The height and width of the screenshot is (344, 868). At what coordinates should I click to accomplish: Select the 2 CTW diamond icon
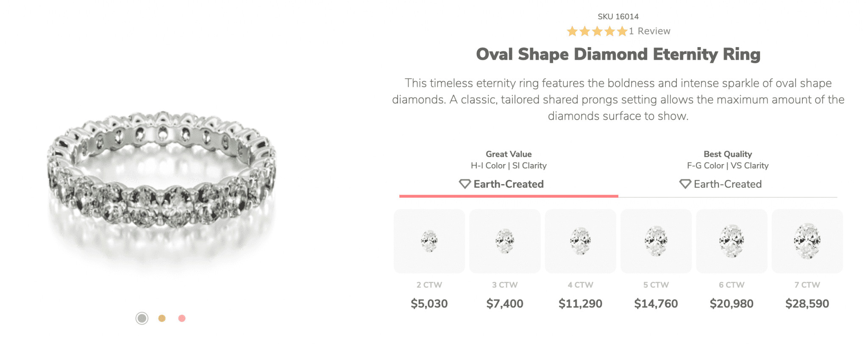pos(429,241)
